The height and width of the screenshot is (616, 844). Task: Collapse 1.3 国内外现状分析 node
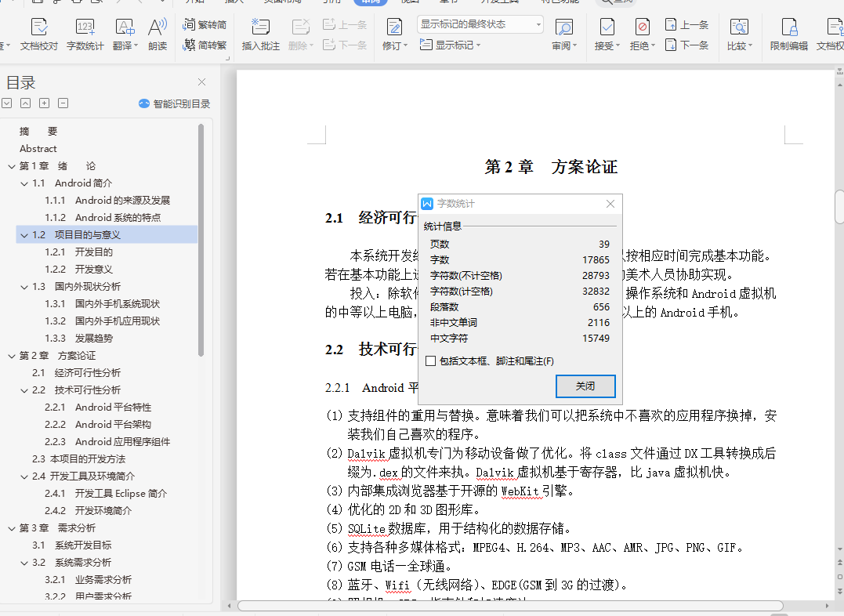(24, 287)
